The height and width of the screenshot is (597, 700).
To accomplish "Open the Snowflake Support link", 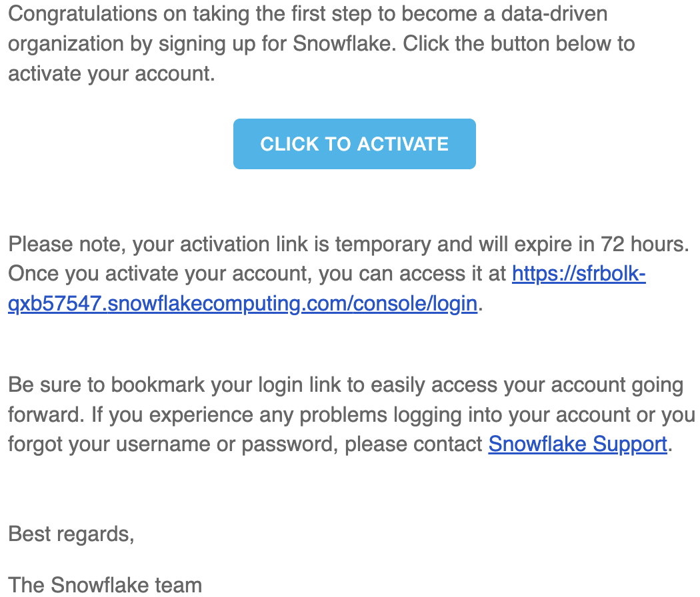I will click(x=578, y=444).
